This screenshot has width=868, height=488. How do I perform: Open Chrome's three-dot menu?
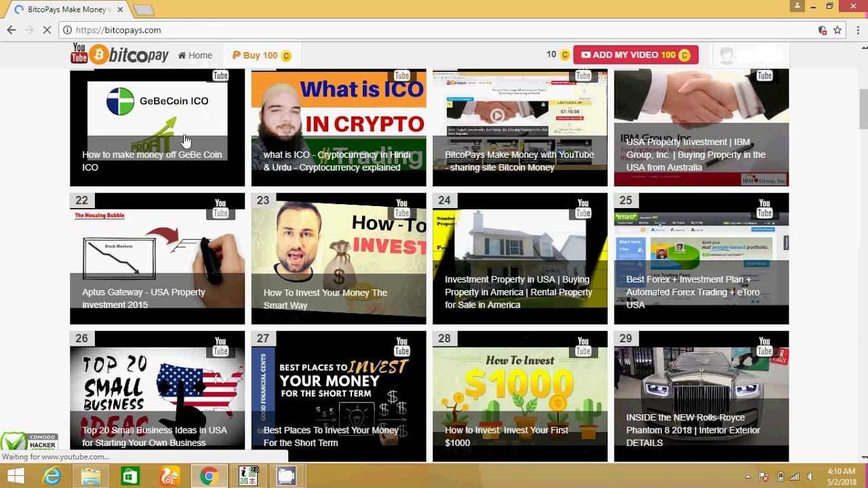[857, 30]
